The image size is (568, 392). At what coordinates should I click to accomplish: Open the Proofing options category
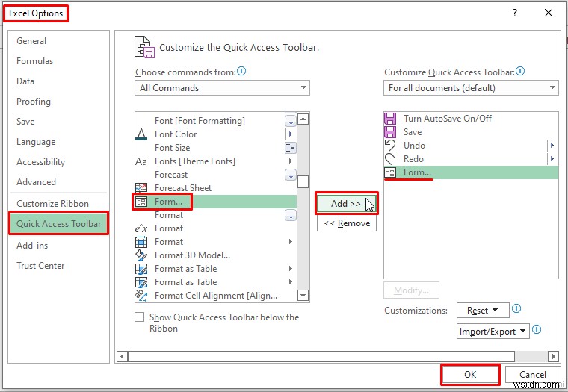coord(34,102)
